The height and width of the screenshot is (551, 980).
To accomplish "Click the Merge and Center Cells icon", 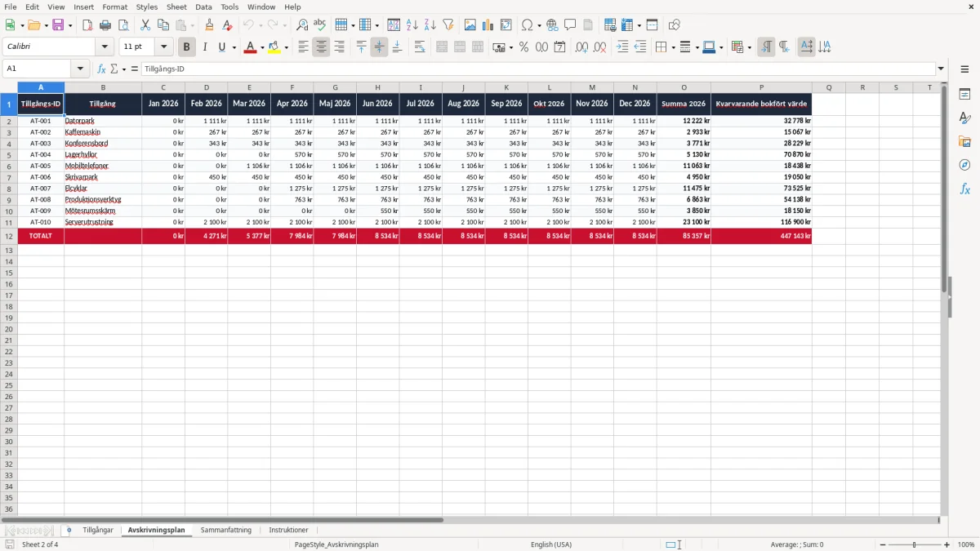I will tap(442, 47).
